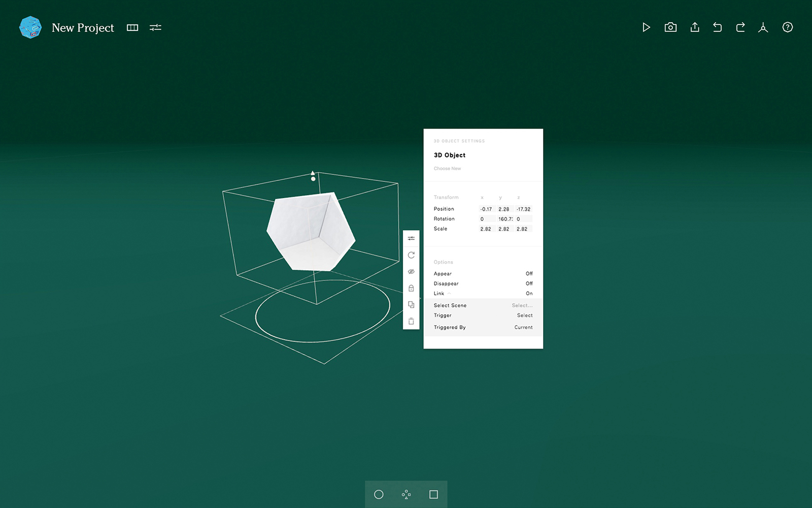Image resolution: width=812 pixels, height=508 pixels.
Task: Edit the Scale z field
Action: coord(524,229)
